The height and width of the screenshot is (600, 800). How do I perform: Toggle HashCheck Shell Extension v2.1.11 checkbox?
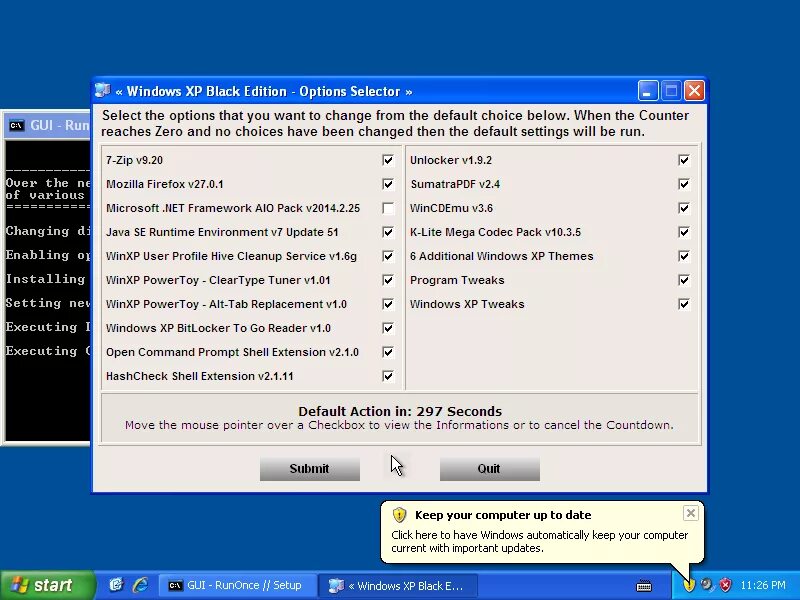[x=388, y=376]
